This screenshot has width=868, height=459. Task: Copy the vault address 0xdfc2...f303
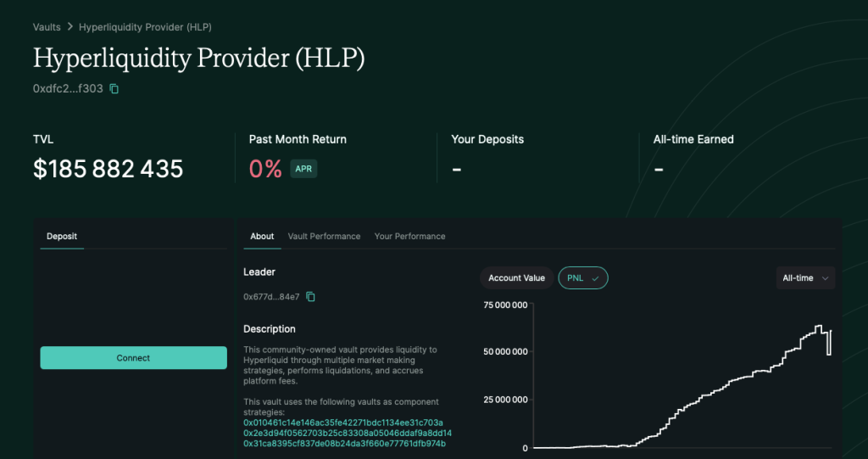tap(114, 89)
